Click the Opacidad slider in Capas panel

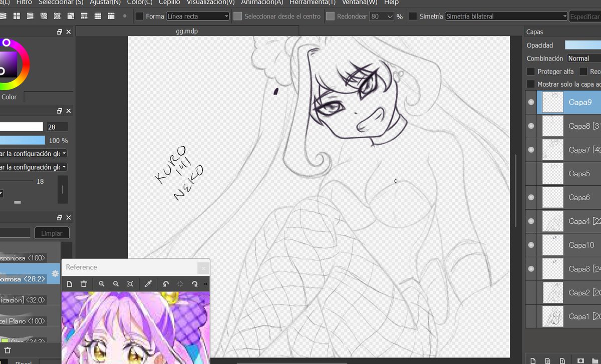583,45
